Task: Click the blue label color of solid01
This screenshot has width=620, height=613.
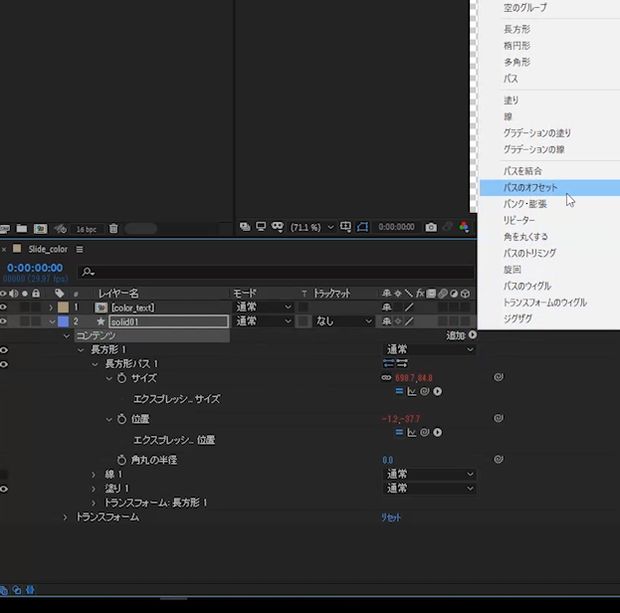Action: click(63, 322)
